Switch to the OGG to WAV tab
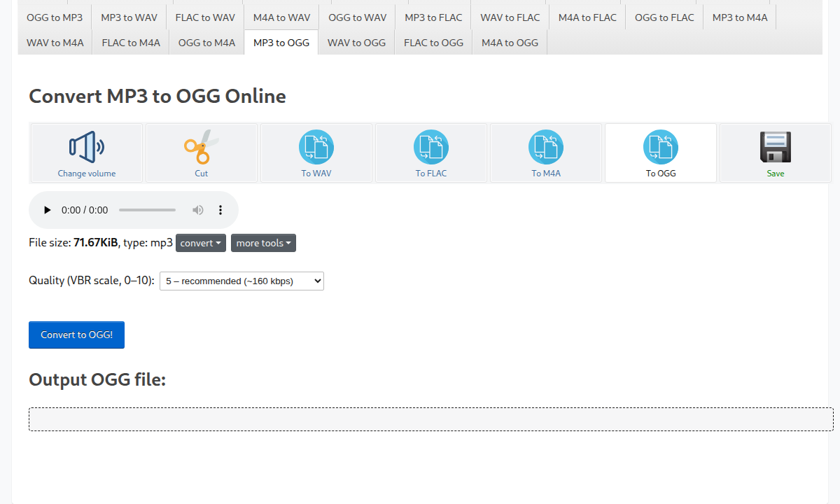This screenshot has width=840, height=504. [357, 17]
